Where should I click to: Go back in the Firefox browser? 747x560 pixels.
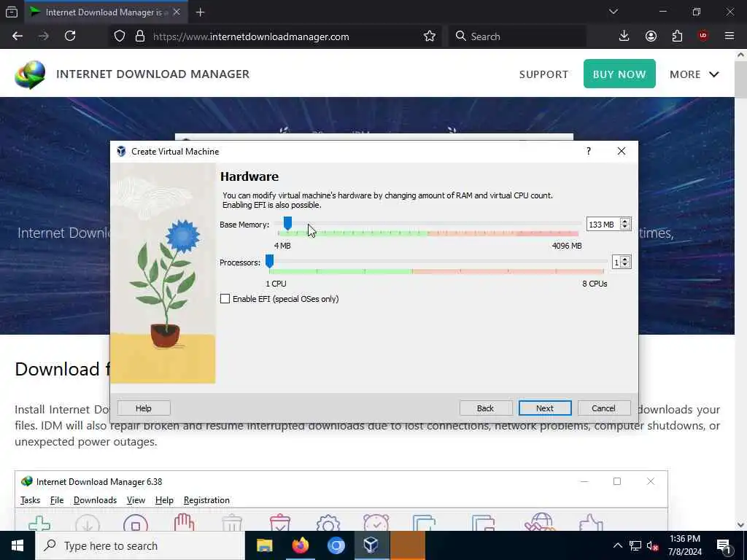coord(18,36)
